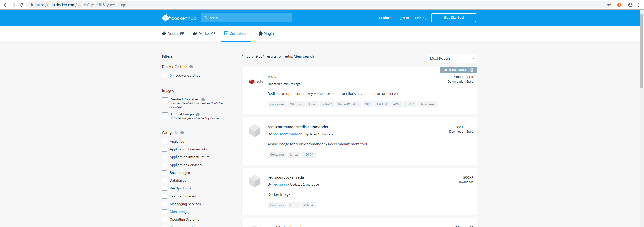
Task: Select the Containers tab
Action: (236, 34)
